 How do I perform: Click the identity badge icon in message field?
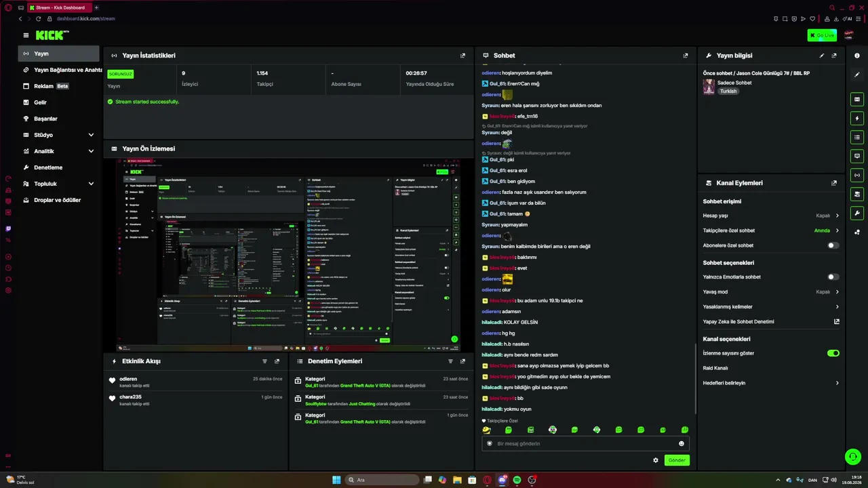click(x=489, y=444)
